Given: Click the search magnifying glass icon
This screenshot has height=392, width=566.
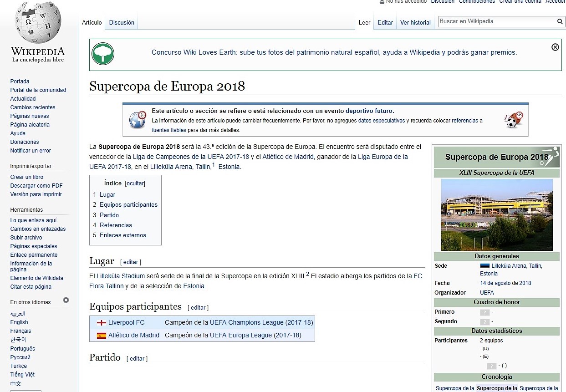Looking at the screenshot, I should 560,21.
